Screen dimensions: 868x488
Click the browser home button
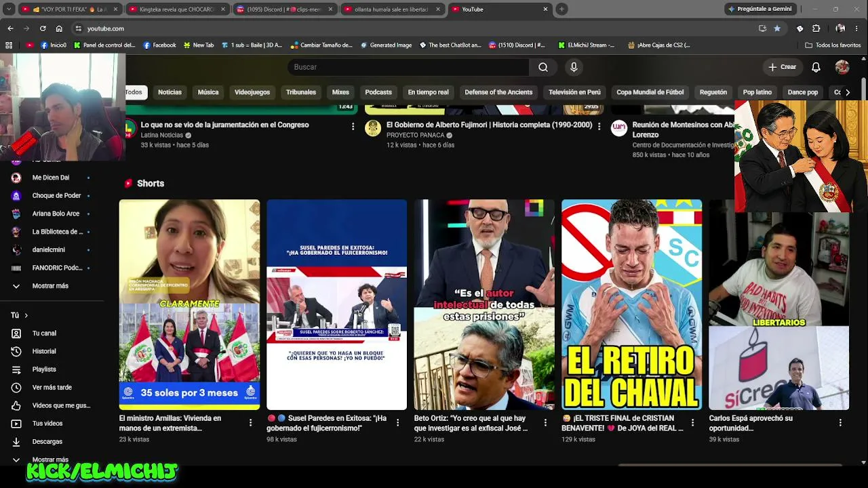pyautogui.click(x=59, y=28)
